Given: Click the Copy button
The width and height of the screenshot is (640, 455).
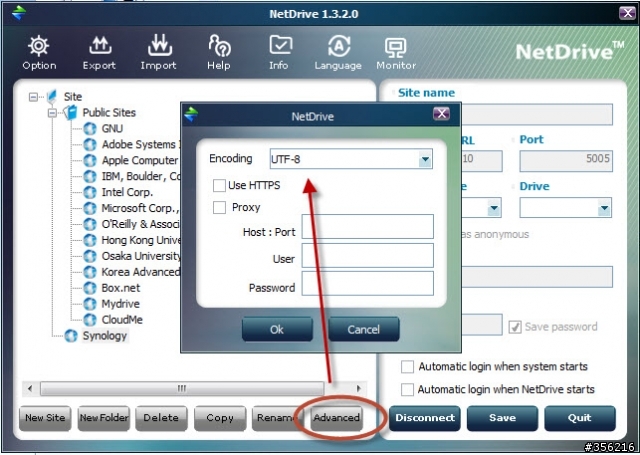Looking at the screenshot, I should (x=220, y=418).
